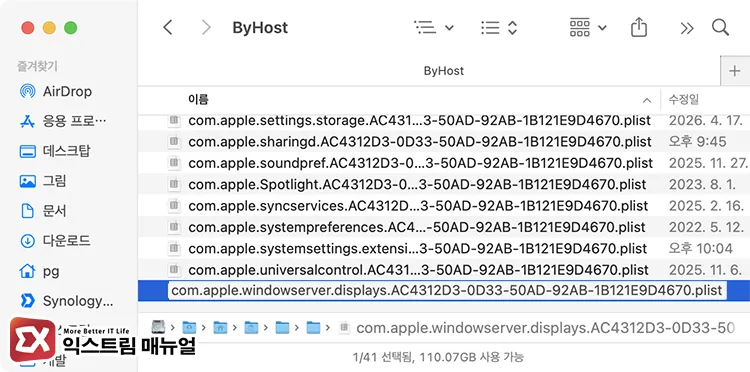Viewport: 750px width, 372px height.
Task: Sort by the 수정일 column header
Action: click(x=683, y=100)
